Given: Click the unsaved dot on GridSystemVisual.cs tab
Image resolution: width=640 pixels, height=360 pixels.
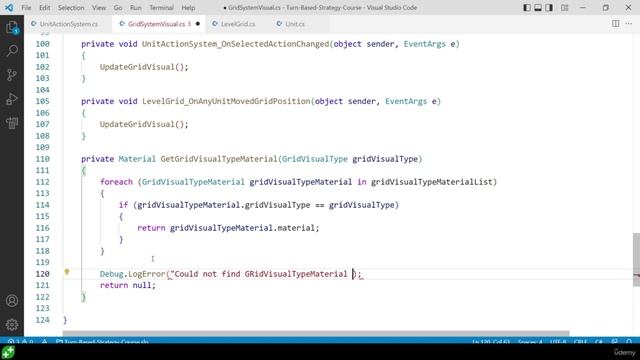Looking at the screenshot, I should [198, 24].
